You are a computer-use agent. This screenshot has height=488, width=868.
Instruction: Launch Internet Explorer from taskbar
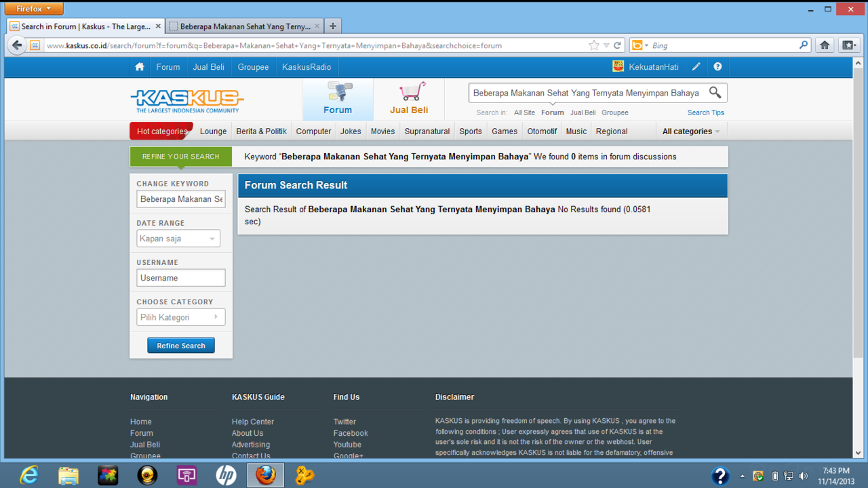28,475
